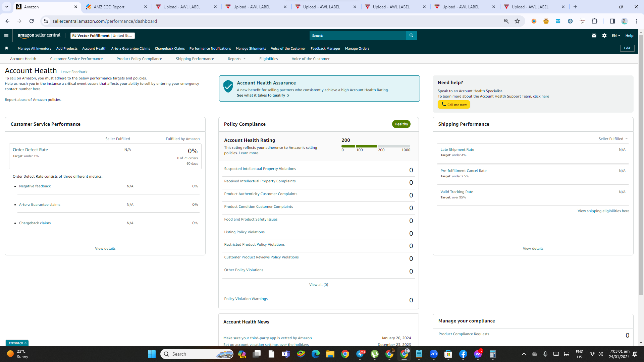Open Calculator from the taskbar
Viewport: 644px width, 362px height.
493,354
